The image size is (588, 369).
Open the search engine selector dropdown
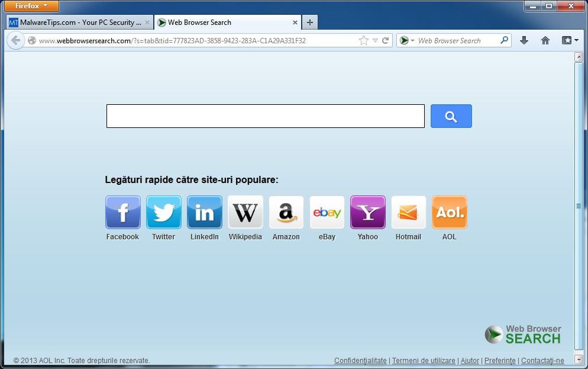tap(406, 40)
